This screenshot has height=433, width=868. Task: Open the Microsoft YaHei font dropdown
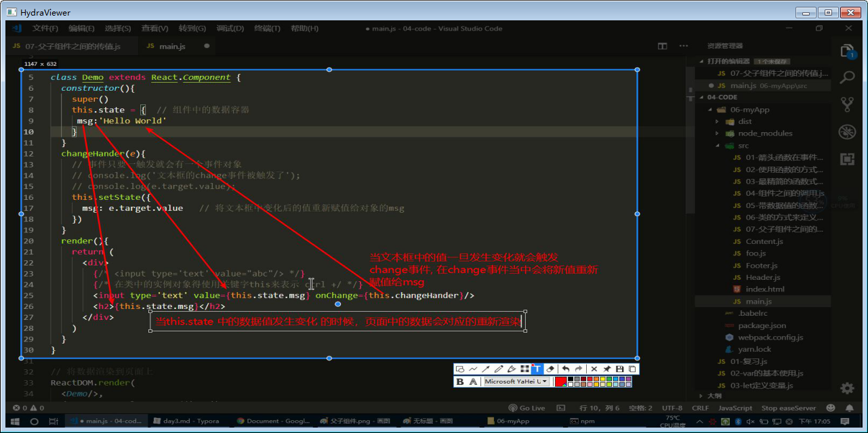[x=516, y=382]
